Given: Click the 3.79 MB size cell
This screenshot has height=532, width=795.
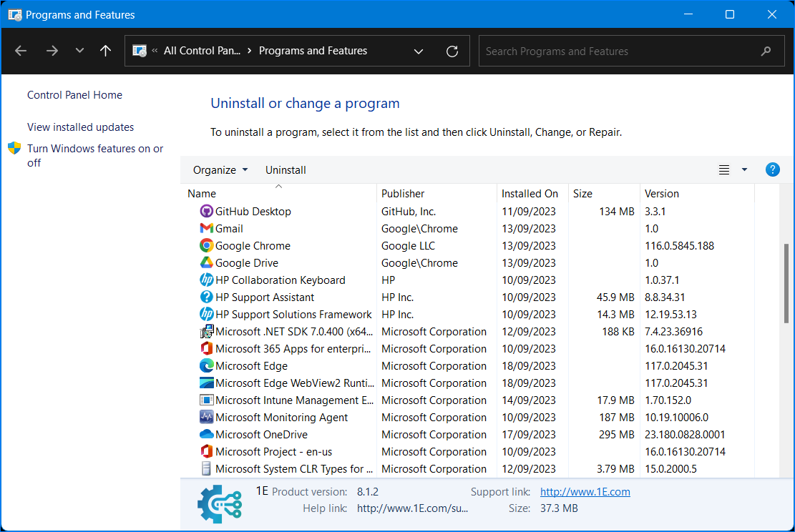Looking at the screenshot, I should click(x=615, y=468).
